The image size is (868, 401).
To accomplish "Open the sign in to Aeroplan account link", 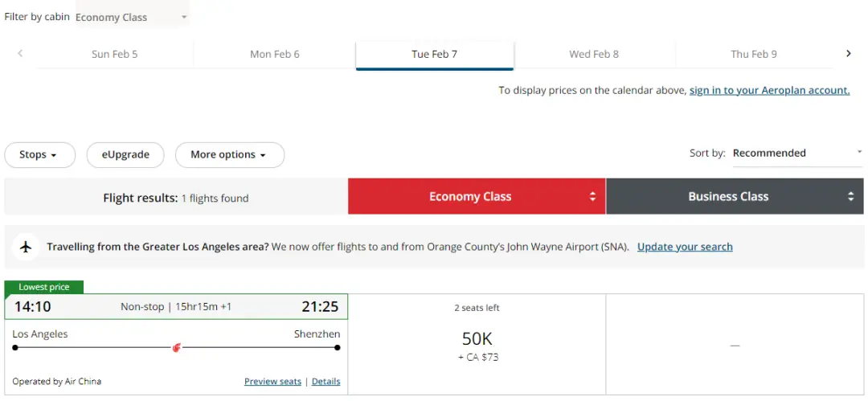I will pos(769,90).
